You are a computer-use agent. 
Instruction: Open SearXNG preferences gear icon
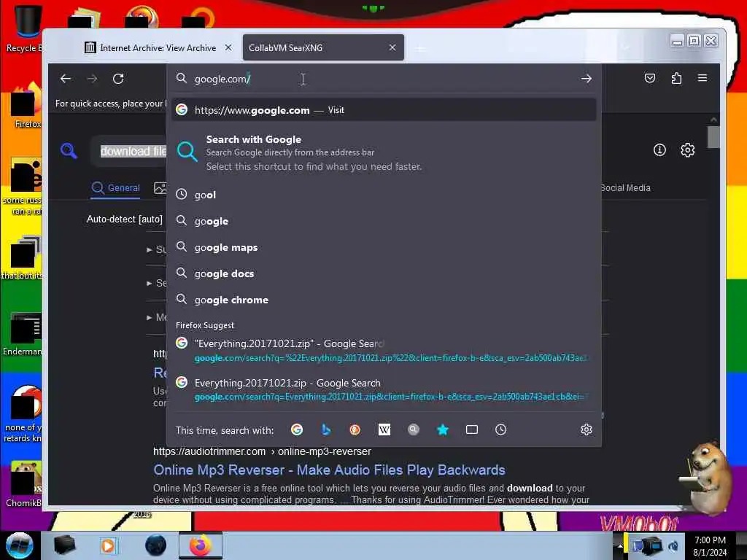(687, 150)
